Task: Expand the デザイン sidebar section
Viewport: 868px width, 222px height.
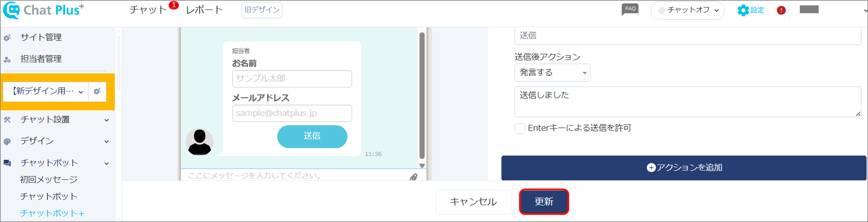Action: (57, 141)
